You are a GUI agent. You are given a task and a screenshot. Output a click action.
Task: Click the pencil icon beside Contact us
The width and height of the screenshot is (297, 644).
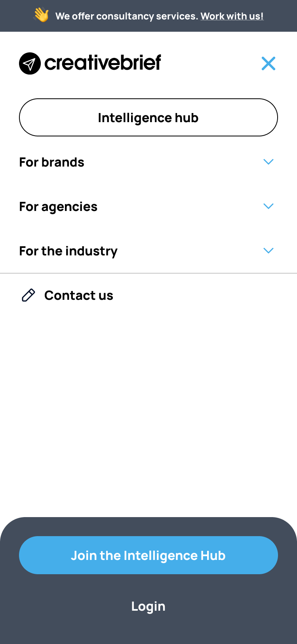pyautogui.click(x=28, y=295)
